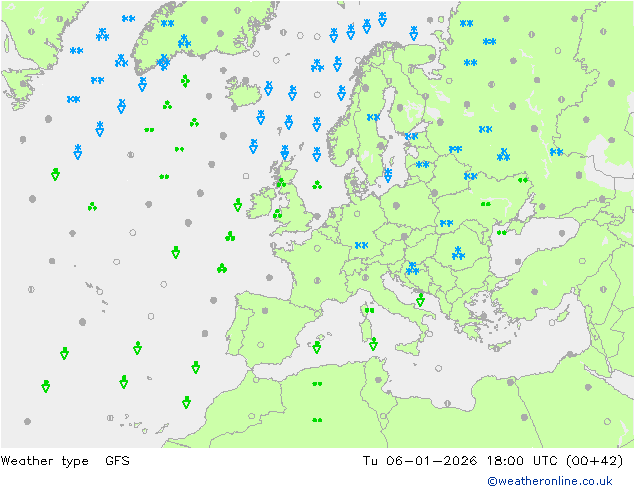
Task: Select the 'Weather type GFS' caption text
Action: pos(65,461)
